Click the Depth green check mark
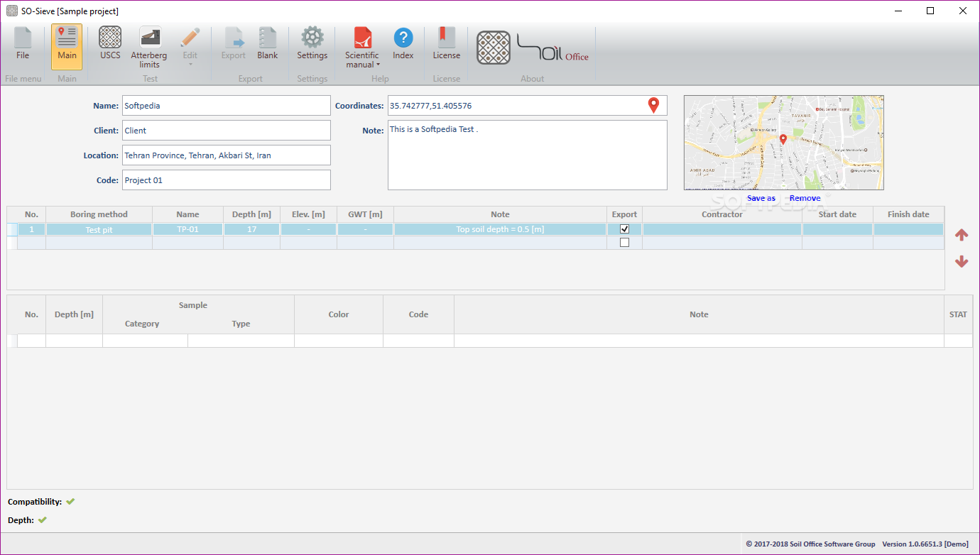This screenshot has height=555, width=980. click(43, 520)
